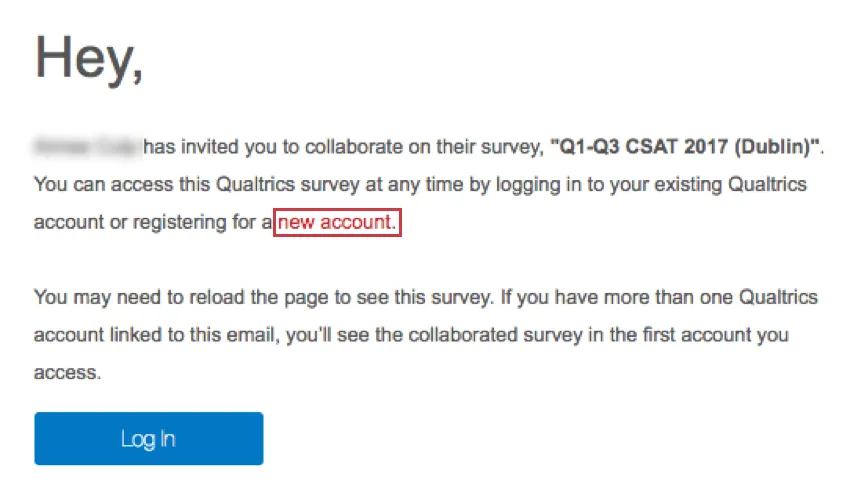Click the blue Log In button

point(148,438)
